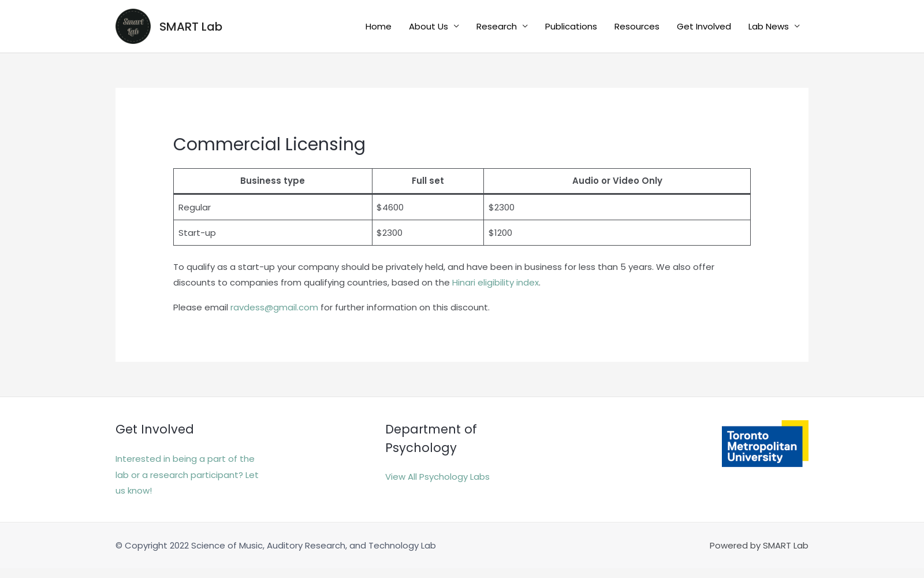The image size is (924, 578).
Task: Click the Powered by SMART Lab text
Action: pos(759,546)
